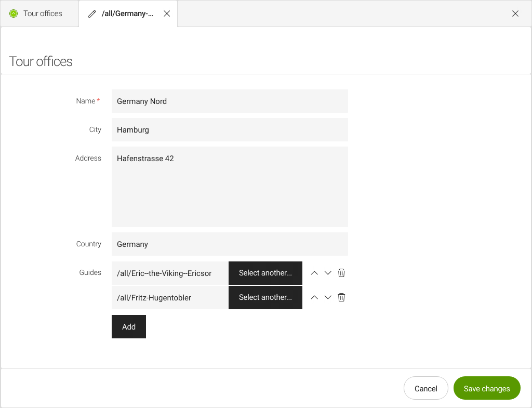Focus the City field containing Hamburg
Viewport: 532px width, 408px height.
click(229, 130)
